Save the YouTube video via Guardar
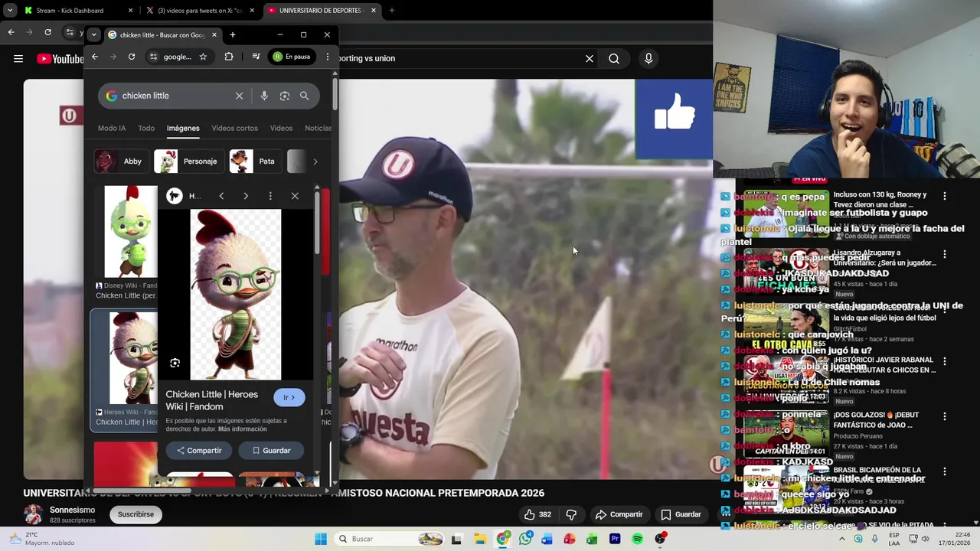The image size is (980, 551). click(681, 514)
